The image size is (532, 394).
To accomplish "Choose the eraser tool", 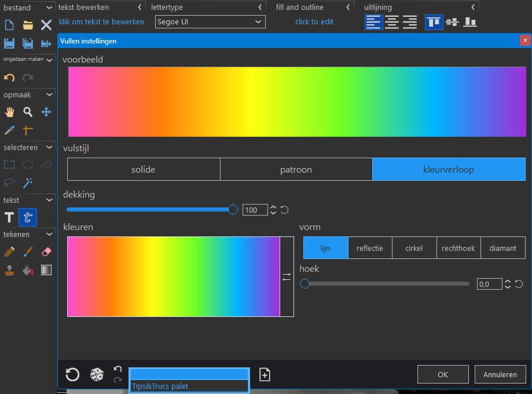I will point(46,251).
